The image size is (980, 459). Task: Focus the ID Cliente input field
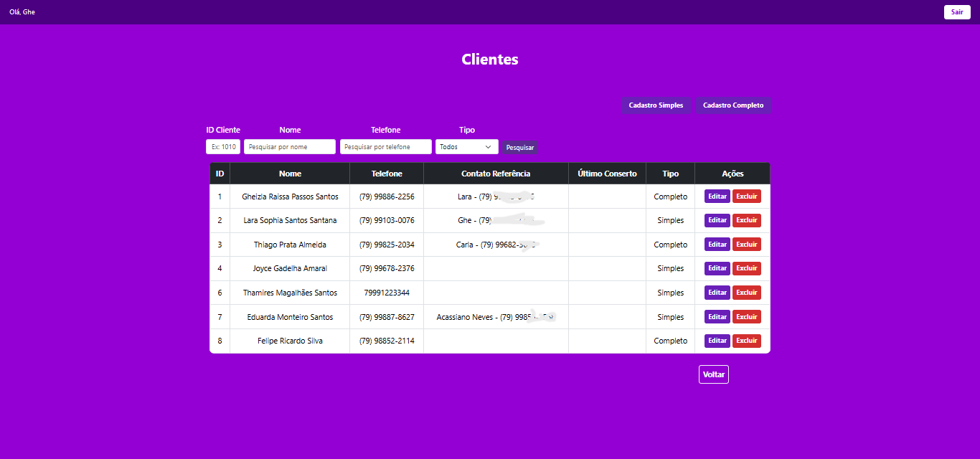click(223, 147)
